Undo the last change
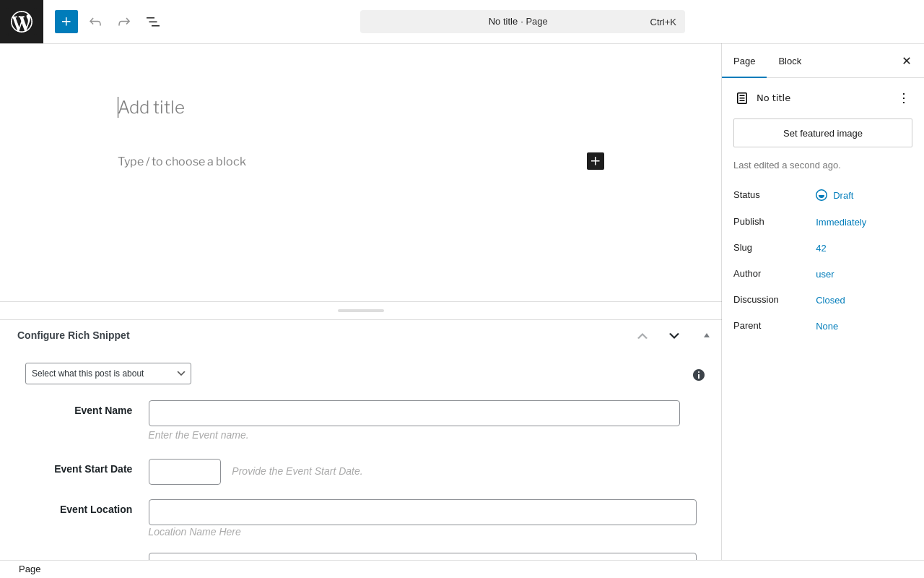 [95, 22]
